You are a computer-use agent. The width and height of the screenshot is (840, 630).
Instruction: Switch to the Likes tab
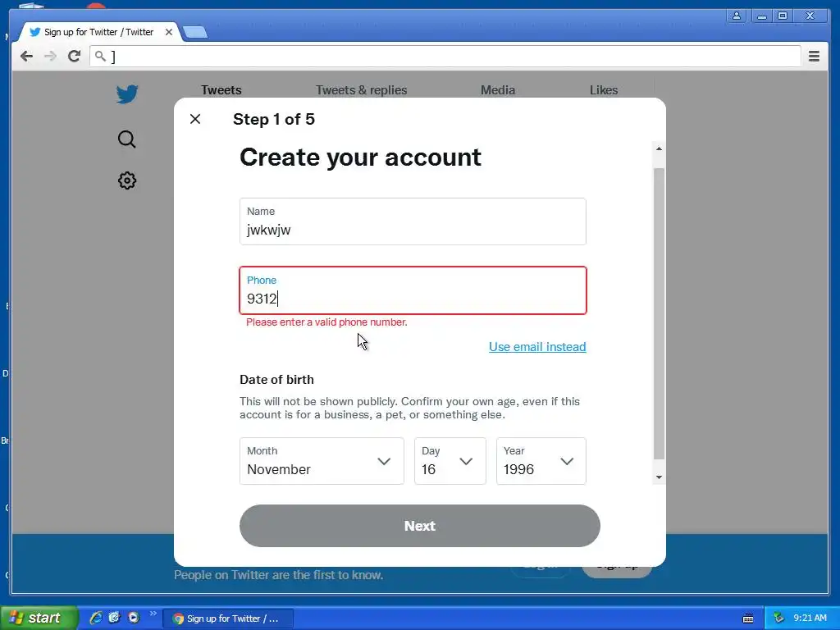[604, 90]
